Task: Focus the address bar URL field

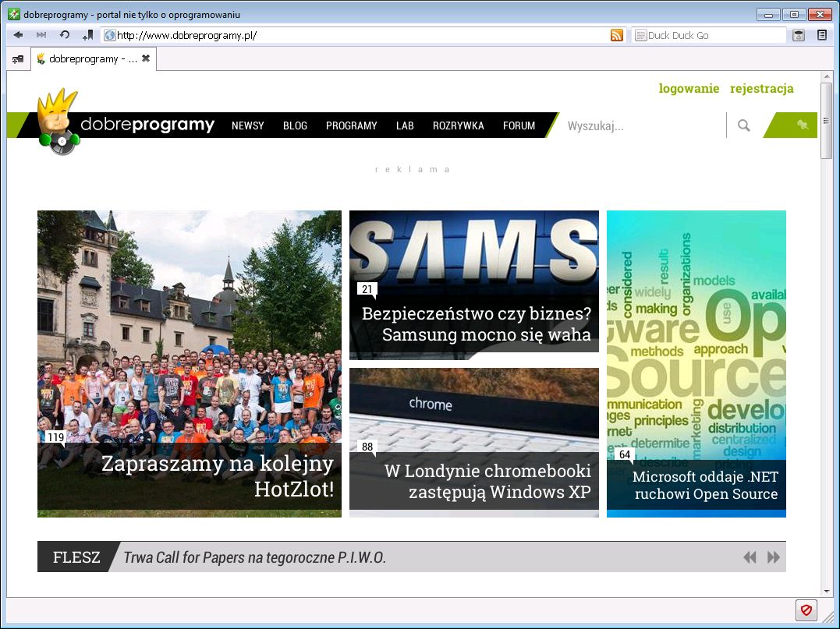Action: (362, 35)
